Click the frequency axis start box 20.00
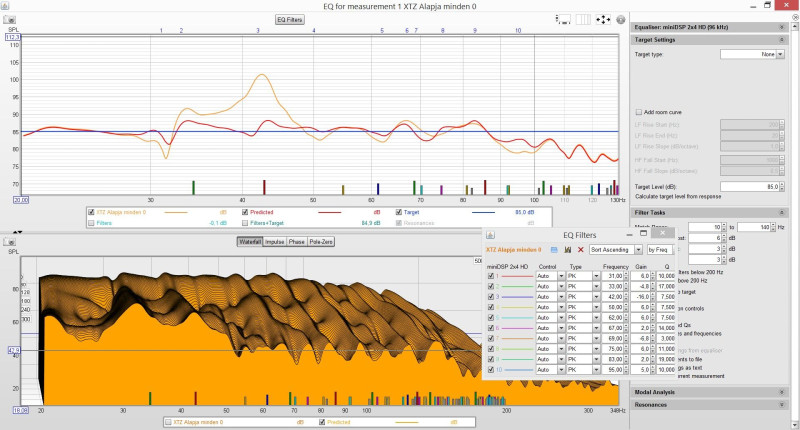 click(x=21, y=200)
